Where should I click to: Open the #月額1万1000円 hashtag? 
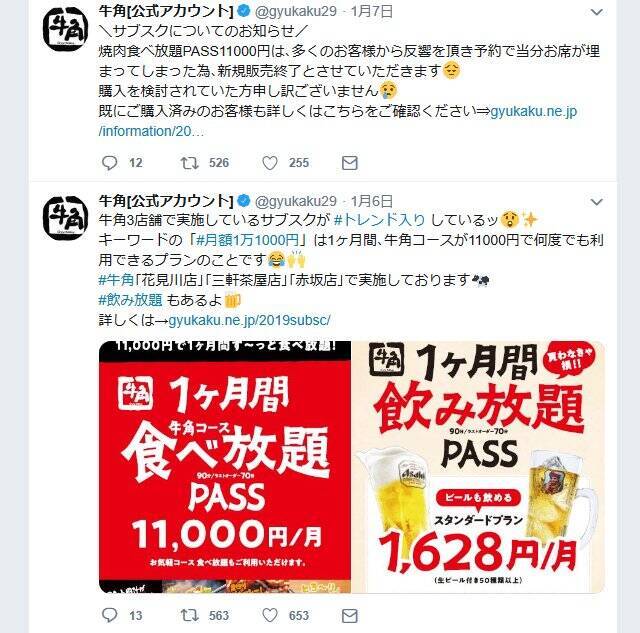point(247,240)
